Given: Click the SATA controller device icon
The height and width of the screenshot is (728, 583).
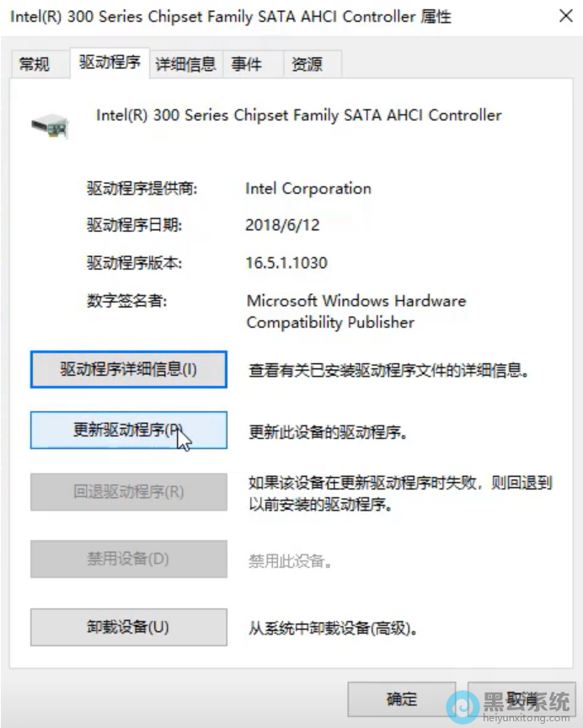Looking at the screenshot, I should pyautogui.click(x=50, y=126).
